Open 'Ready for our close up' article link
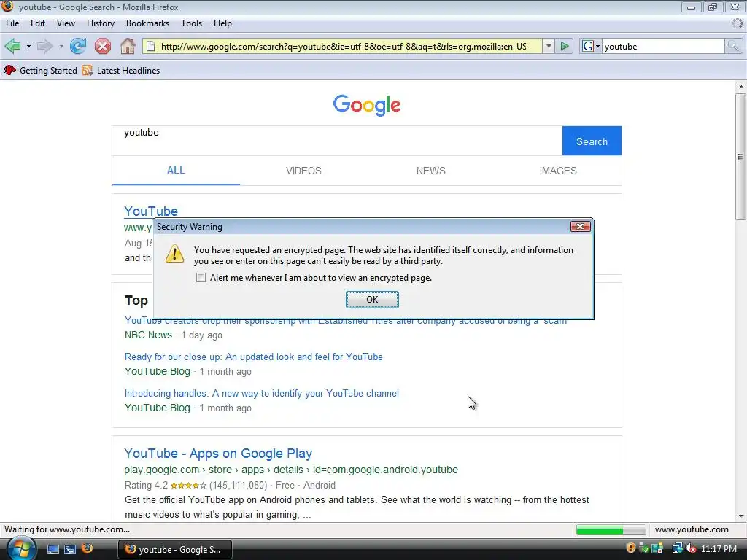The height and width of the screenshot is (560, 747). (x=253, y=357)
